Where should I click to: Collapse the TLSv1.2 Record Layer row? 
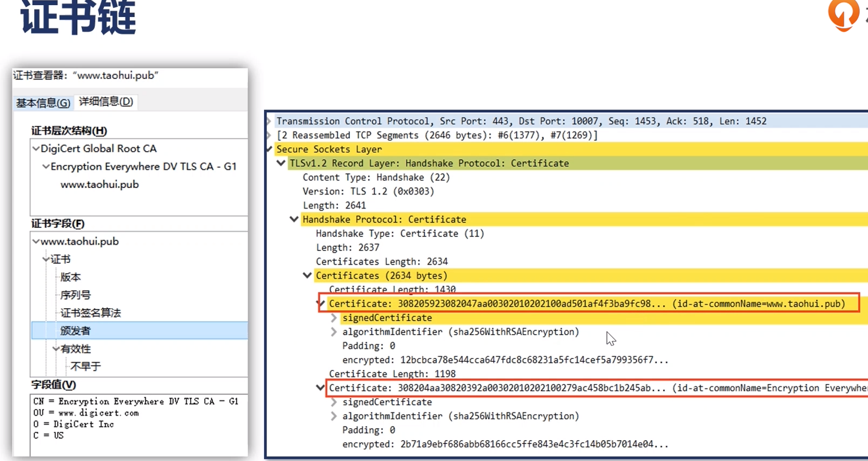pyautogui.click(x=281, y=163)
